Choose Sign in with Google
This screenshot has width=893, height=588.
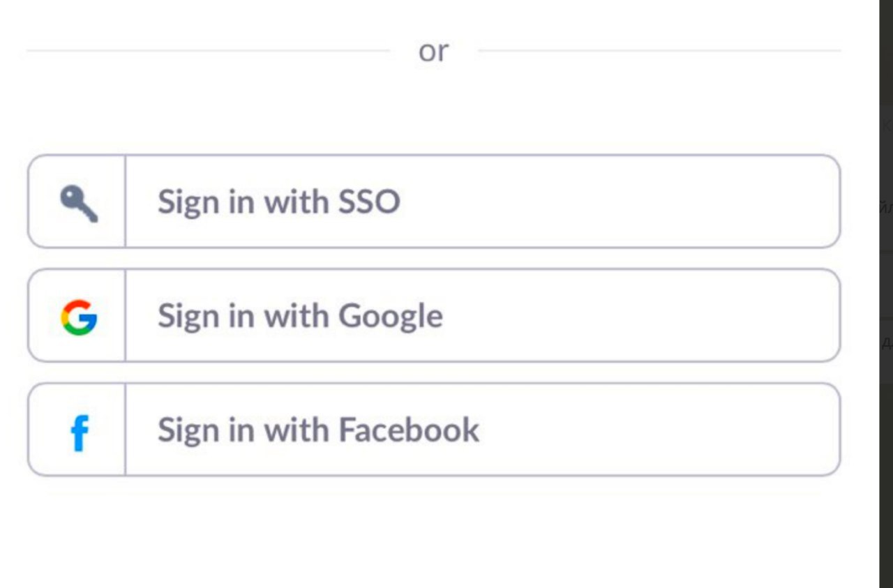click(x=433, y=315)
